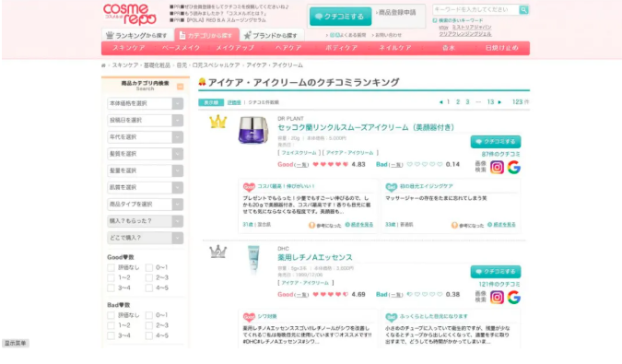Click the star icon on ブランドから探す tab

coord(247,35)
